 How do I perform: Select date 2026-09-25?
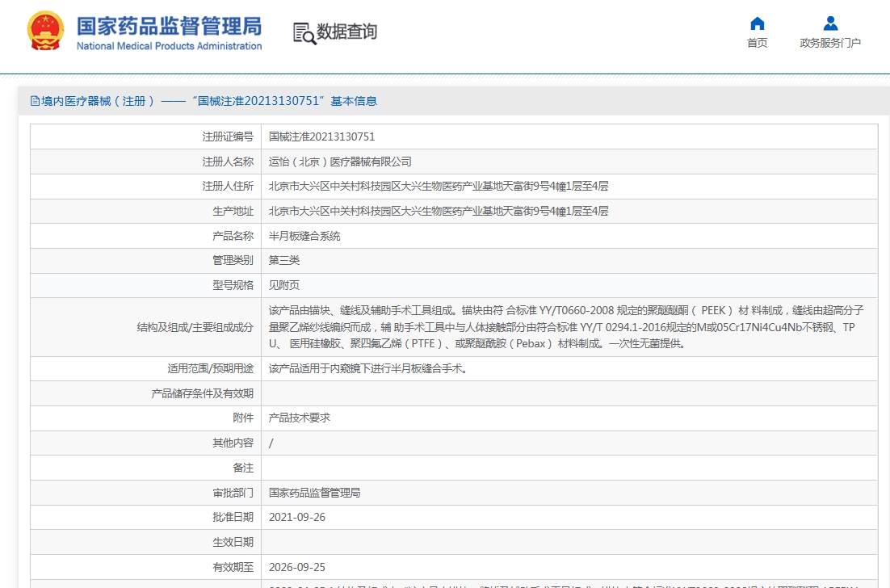pyautogui.click(x=297, y=568)
